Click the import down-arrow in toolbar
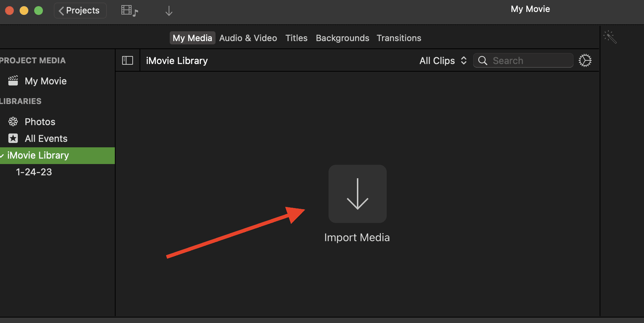 pyautogui.click(x=169, y=11)
